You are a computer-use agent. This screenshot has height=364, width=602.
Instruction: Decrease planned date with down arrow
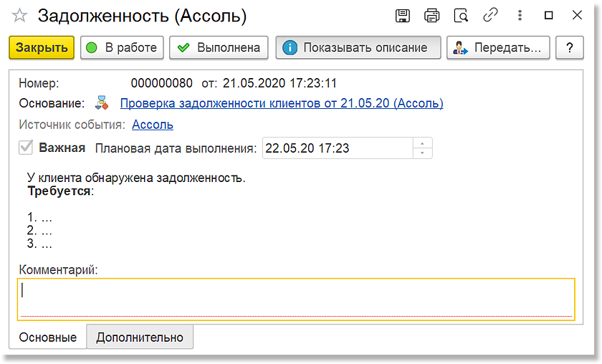422,153
